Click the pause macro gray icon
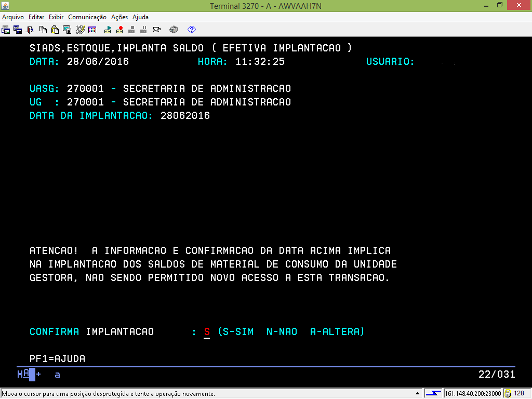This screenshot has width=532, height=399. pyautogui.click(x=143, y=30)
